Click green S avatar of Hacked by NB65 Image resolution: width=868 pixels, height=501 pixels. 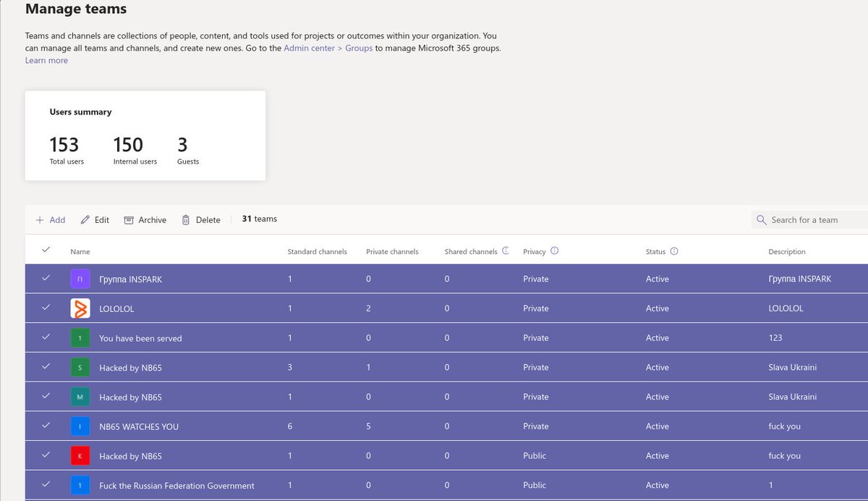[80, 368]
